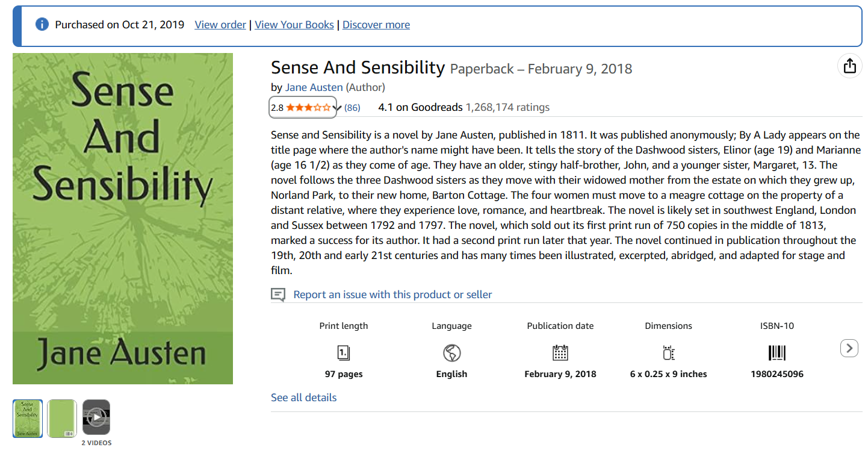Play the 2 VIDEOS thumbnail
This screenshot has height=456, width=868.
coord(96,417)
